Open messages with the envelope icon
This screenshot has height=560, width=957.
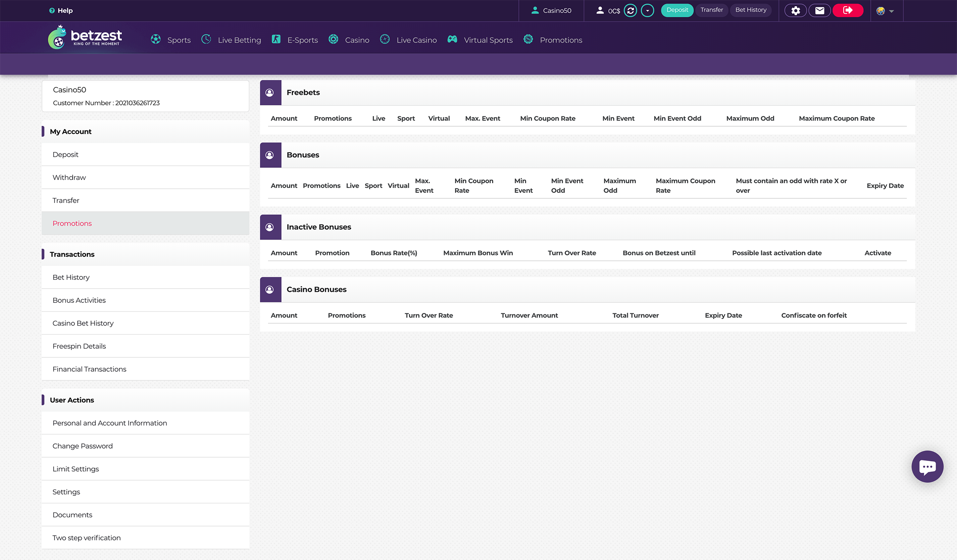(x=819, y=10)
